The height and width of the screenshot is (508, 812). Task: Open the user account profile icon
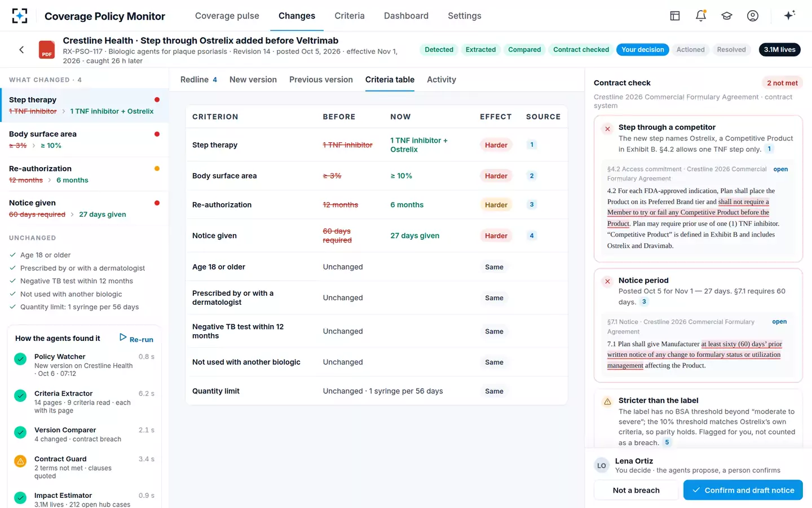[x=753, y=16]
